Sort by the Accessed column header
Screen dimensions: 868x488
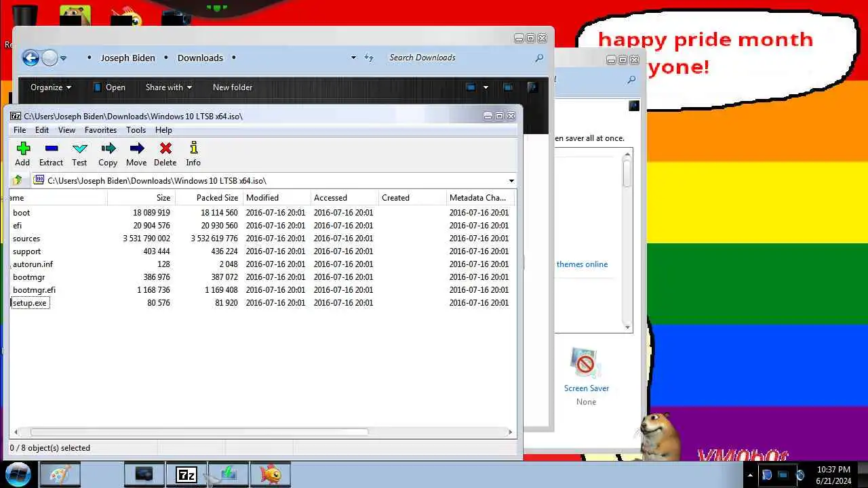344,198
